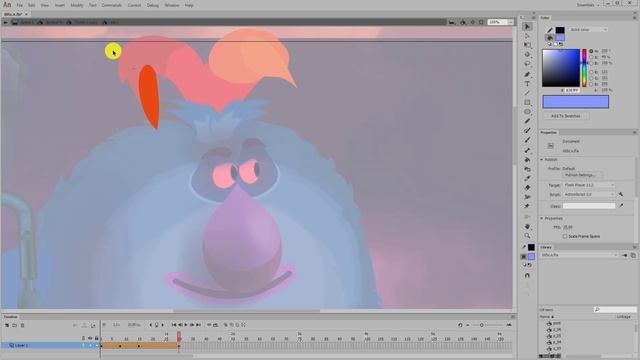Click the rainbow hue slider strip
The height and width of the screenshot is (360, 640).
(x=584, y=68)
